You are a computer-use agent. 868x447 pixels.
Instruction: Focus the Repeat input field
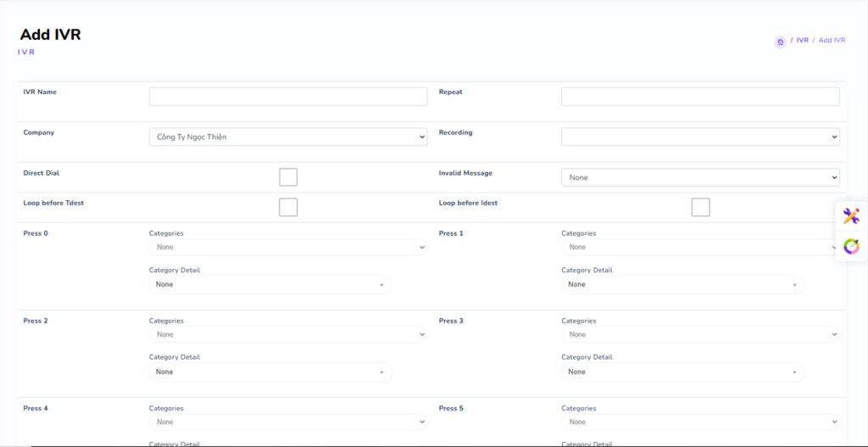(700, 97)
